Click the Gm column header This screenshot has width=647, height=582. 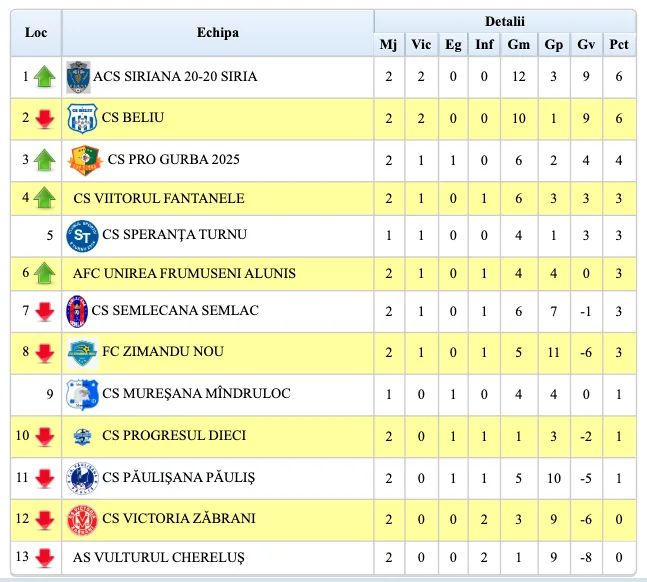[518, 44]
